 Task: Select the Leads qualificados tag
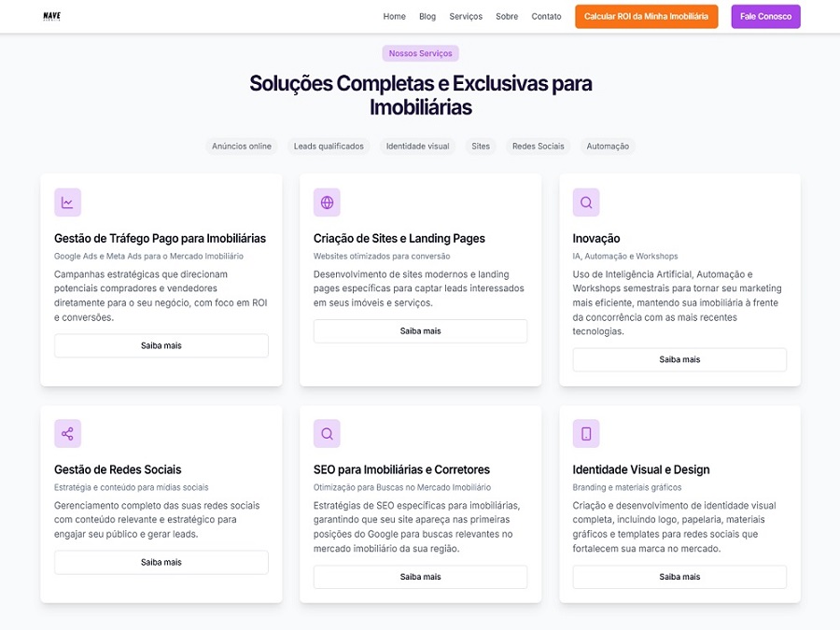click(x=329, y=147)
